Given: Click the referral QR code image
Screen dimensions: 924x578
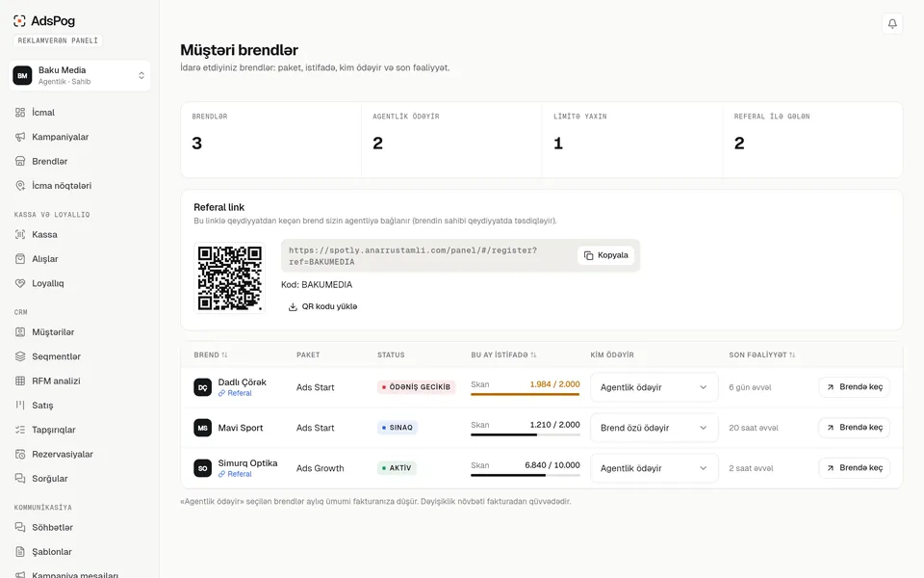Looking at the screenshot, I should pos(230,278).
